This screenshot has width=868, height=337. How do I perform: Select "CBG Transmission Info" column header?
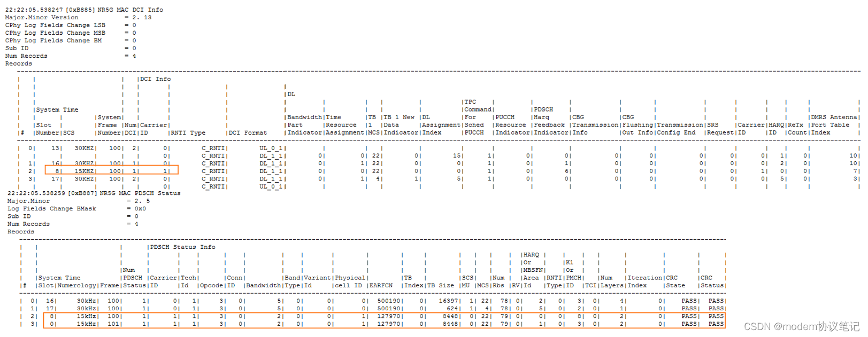click(x=595, y=124)
